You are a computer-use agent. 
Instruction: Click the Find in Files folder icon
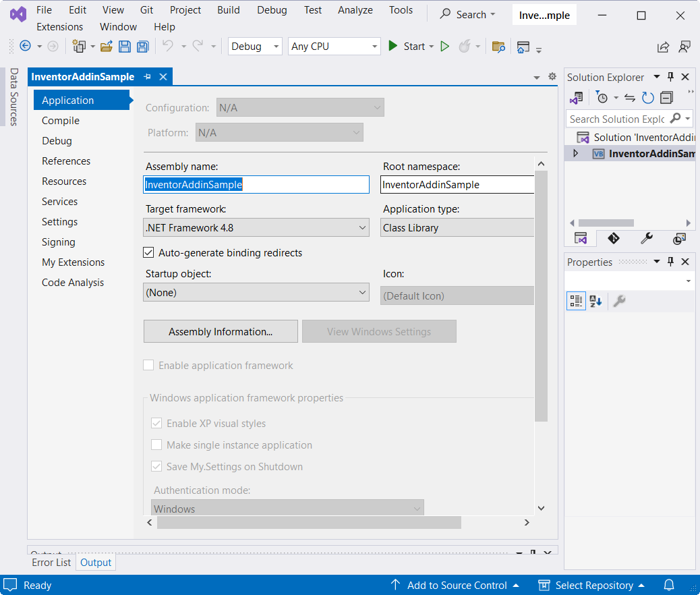tap(498, 47)
